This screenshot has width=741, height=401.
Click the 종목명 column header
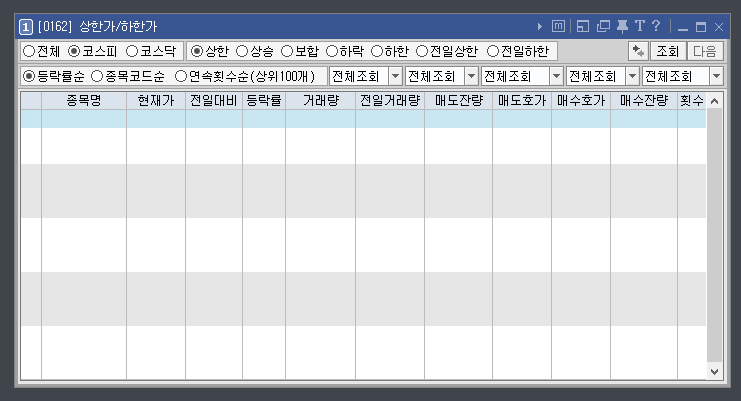click(x=84, y=101)
